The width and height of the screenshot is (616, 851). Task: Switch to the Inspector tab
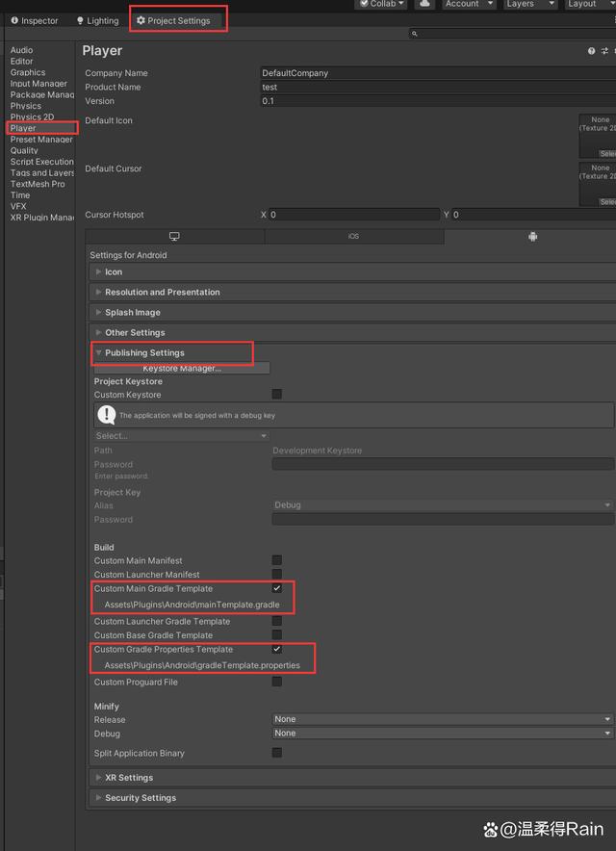pos(35,20)
